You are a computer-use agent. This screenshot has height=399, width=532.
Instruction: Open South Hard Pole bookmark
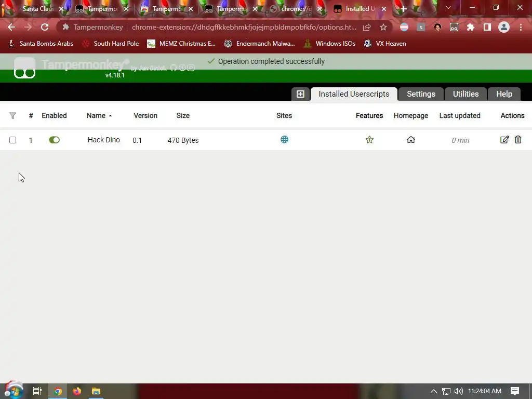[111, 44]
